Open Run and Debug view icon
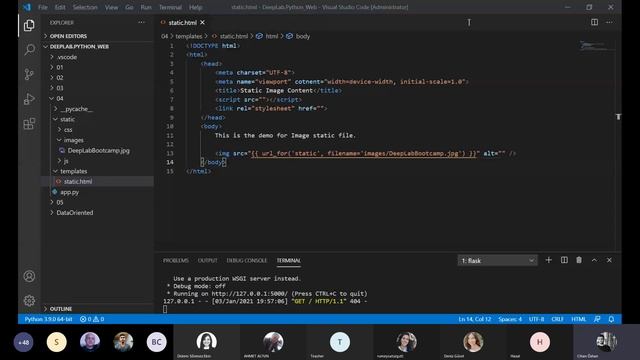This screenshot has height=360, width=640. click(x=29, y=99)
